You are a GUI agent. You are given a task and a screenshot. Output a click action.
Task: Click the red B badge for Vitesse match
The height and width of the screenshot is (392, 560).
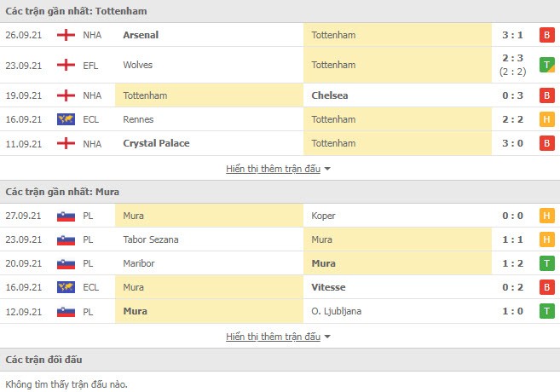tap(546, 287)
